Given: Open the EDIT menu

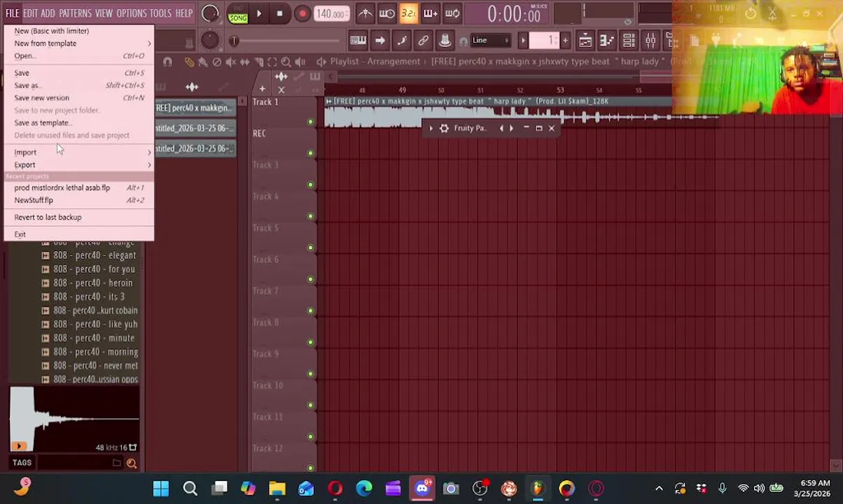Looking at the screenshot, I should pos(30,13).
